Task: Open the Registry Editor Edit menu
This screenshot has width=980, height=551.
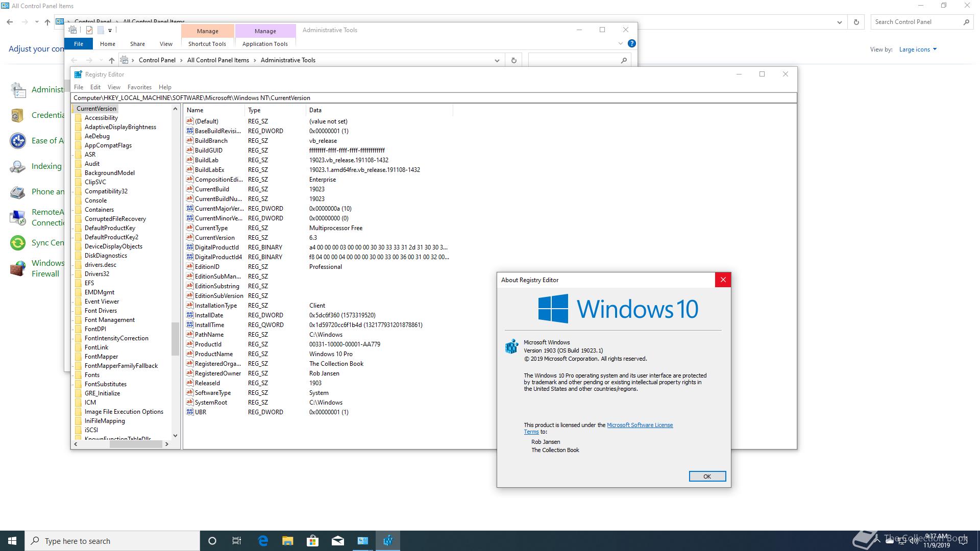Action: (95, 87)
